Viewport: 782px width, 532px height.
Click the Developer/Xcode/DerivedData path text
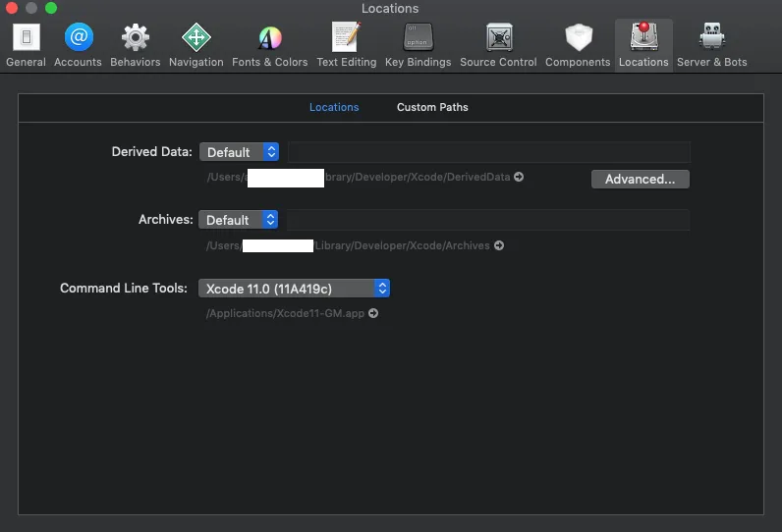432,177
